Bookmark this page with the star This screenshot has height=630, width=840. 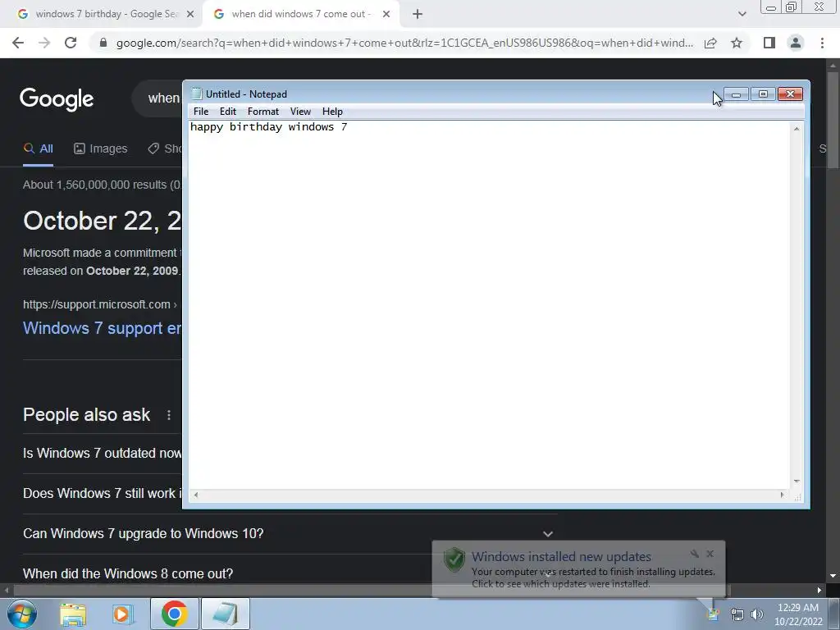tap(737, 43)
